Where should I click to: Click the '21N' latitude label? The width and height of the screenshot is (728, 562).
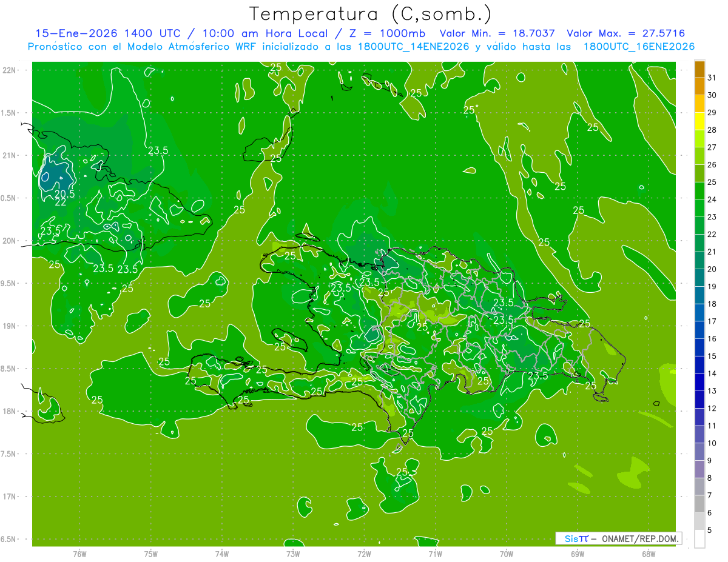pyautogui.click(x=10, y=155)
